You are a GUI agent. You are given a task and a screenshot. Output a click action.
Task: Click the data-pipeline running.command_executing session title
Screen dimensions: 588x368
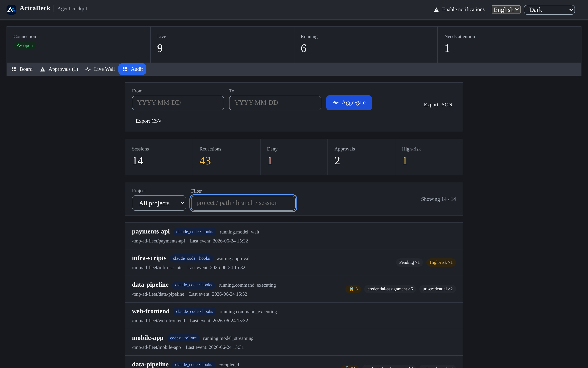tap(150, 285)
